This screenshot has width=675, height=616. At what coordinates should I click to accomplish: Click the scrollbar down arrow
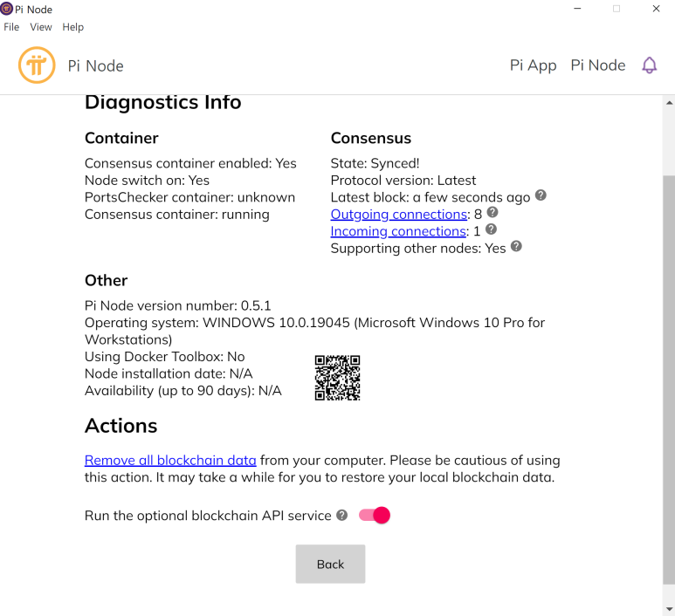pyautogui.click(x=669, y=609)
